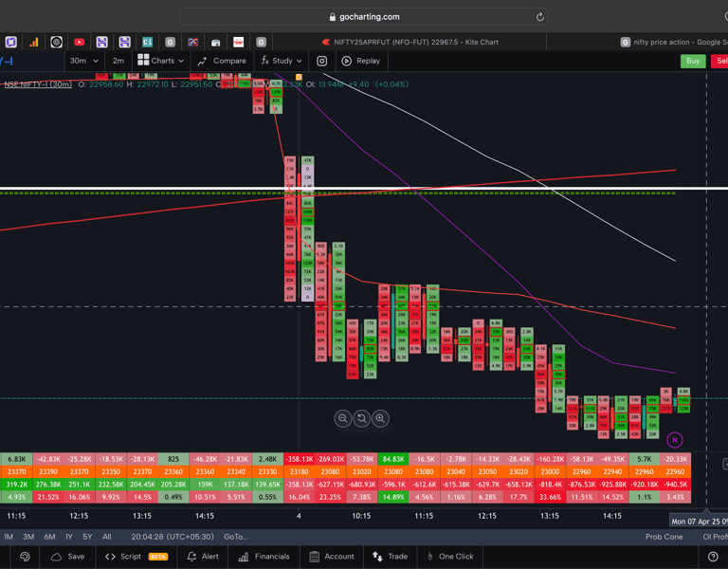Start chart Replay mode
Image resolution: width=728 pixels, height=569 pixels.
point(361,61)
